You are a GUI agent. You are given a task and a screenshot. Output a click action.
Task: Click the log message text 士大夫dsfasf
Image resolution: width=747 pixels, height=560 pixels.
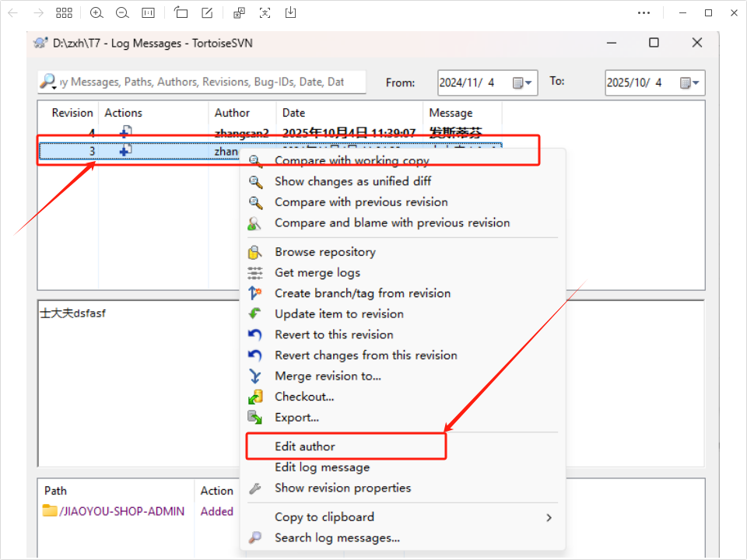(73, 313)
